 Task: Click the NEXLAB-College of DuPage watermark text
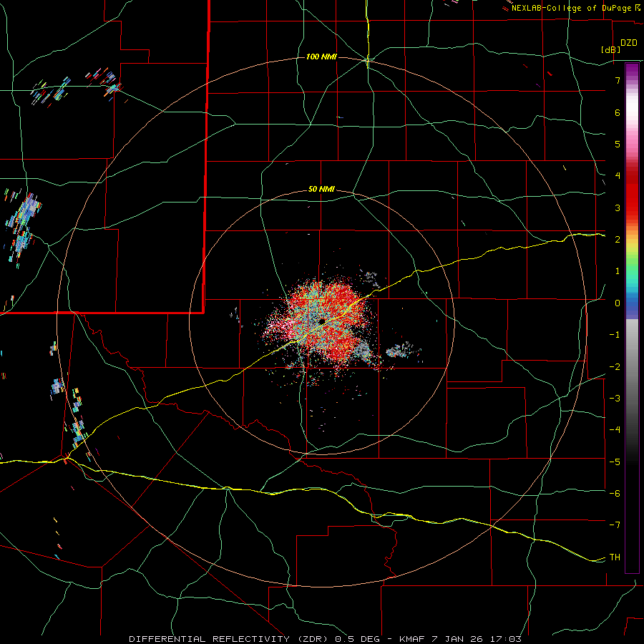point(571,8)
